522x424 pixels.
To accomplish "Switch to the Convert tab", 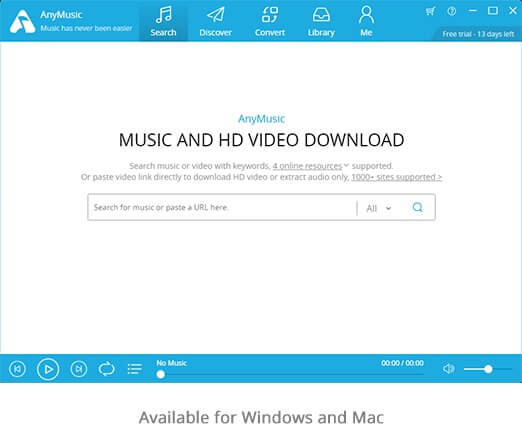I will (x=270, y=22).
